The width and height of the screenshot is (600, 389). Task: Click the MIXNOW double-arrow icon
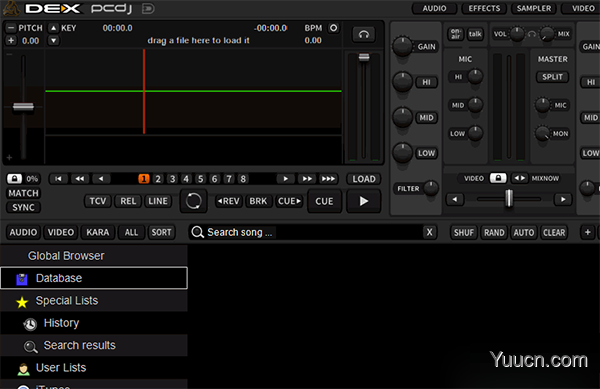[x=519, y=178]
